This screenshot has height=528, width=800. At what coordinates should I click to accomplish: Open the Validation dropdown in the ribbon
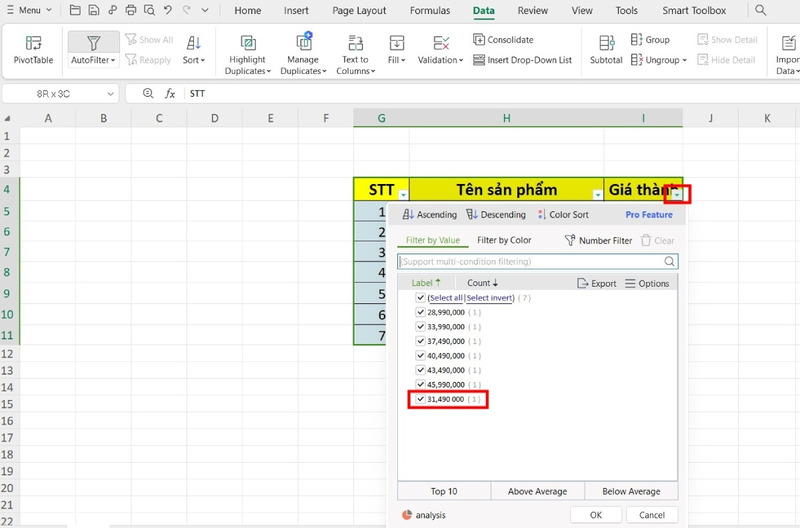click(x=441, y=60)
